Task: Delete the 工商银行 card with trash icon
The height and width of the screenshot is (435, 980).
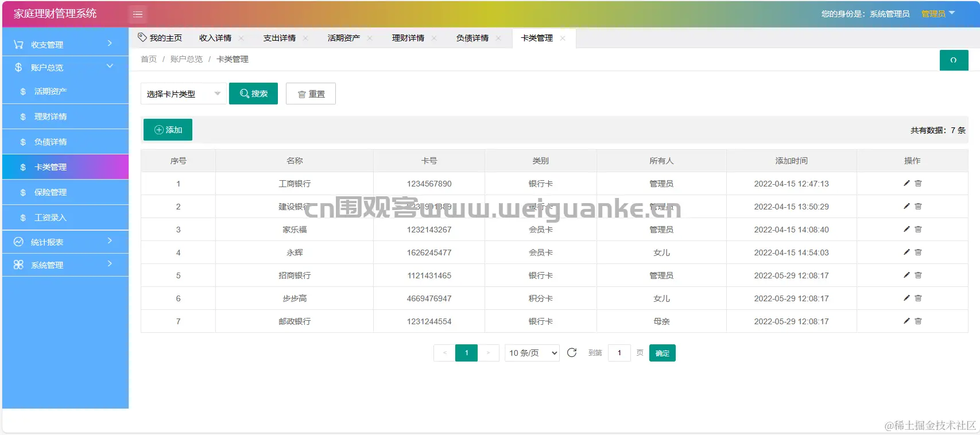Action: point(918,183)
